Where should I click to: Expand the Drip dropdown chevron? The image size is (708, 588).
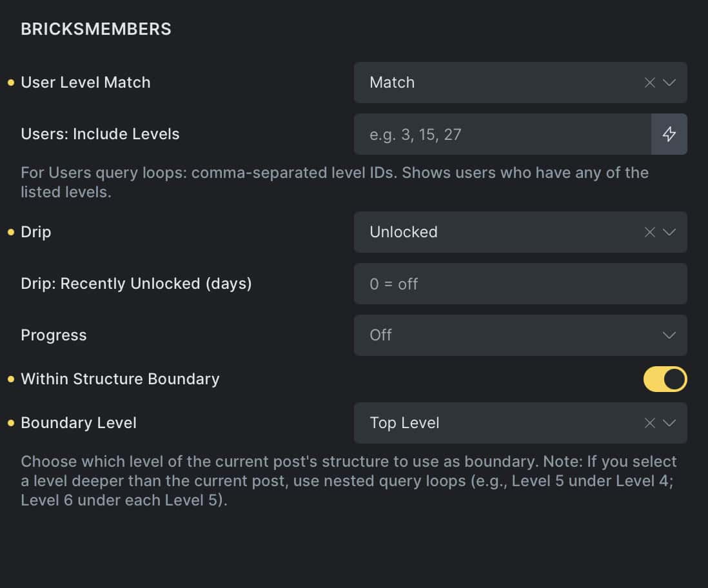(669, 232)
